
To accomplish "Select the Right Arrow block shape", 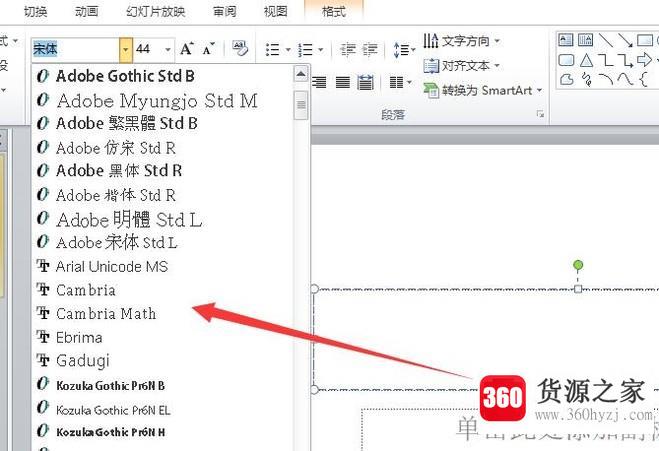I will (x=644, y=60).
